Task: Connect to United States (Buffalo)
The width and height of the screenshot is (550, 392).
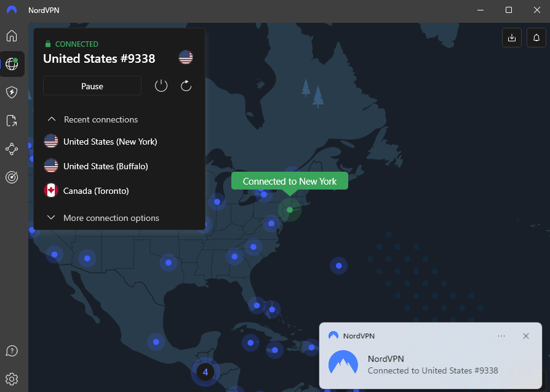Action: [119, 166]
